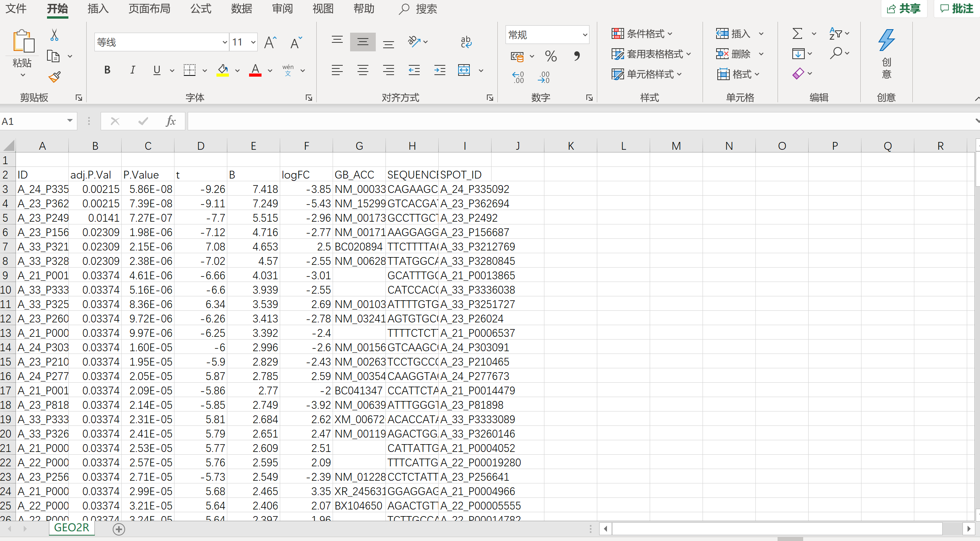
Task: Click the 批注 comments button
Action: tap(957, 9)
